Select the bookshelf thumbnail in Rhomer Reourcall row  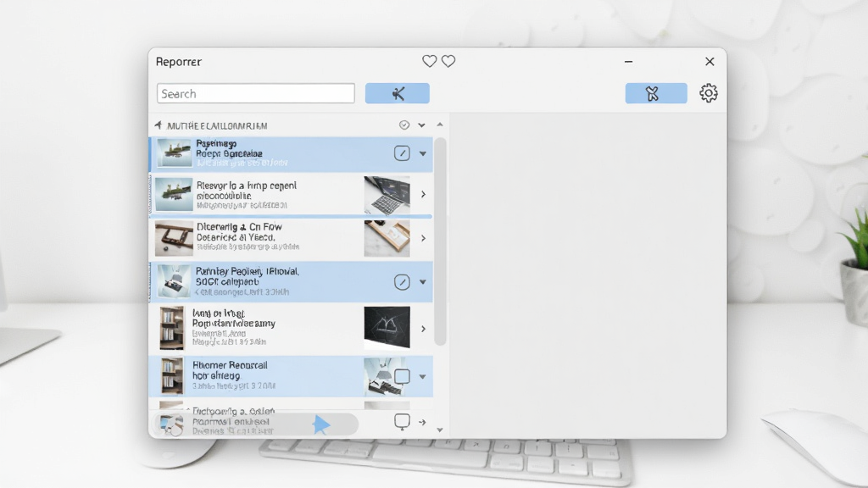click(171, 375)
